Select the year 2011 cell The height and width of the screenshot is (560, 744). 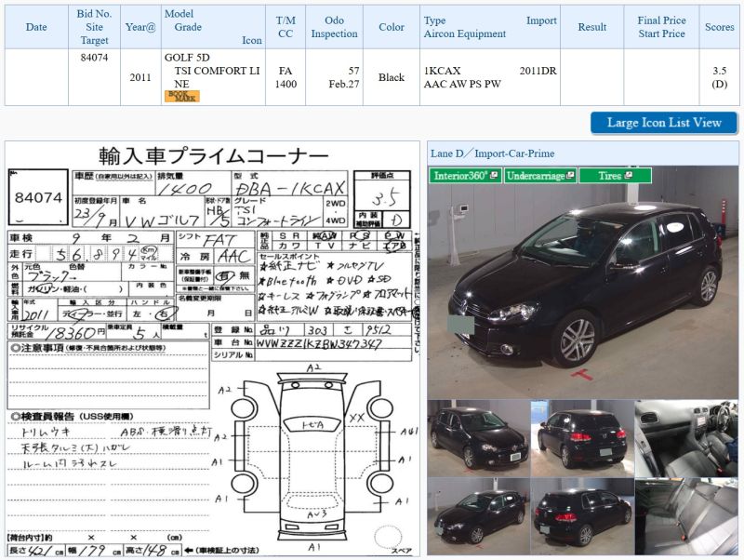click(x=140, y=77)
